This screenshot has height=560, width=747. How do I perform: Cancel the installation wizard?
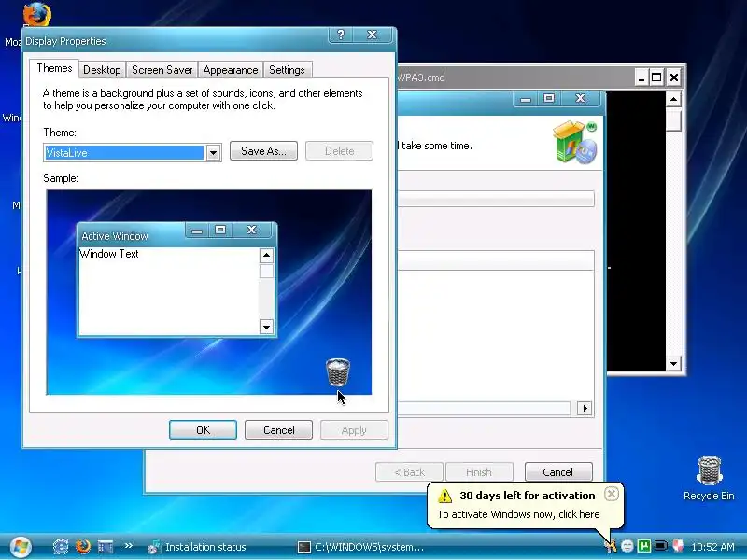558,472
